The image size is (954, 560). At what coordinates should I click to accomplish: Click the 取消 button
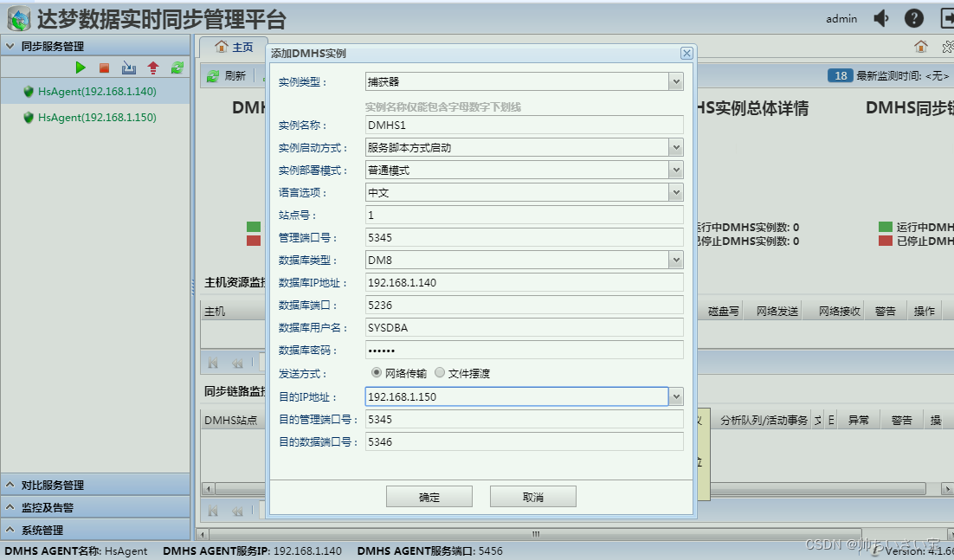533,497
